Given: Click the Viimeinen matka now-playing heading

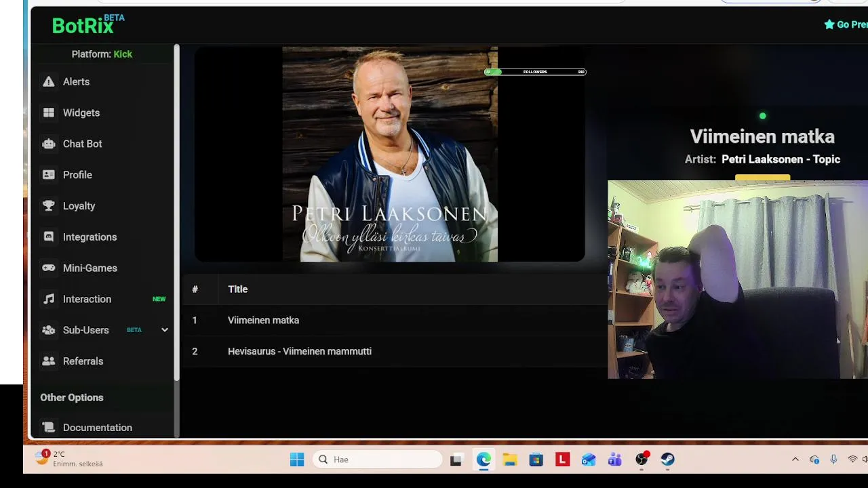Looking at the screenshot, I should [x=762, y=136].
